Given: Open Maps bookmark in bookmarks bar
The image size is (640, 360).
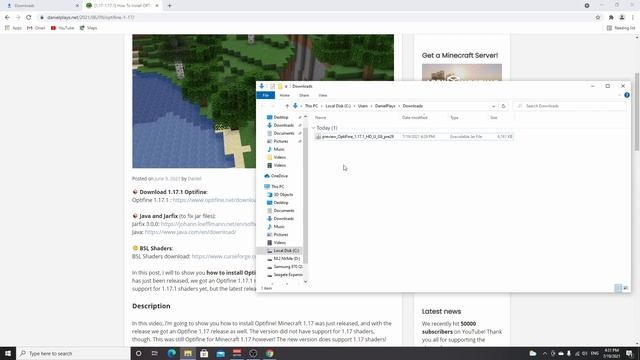Looking at the screenshot, I should [88, 28].
